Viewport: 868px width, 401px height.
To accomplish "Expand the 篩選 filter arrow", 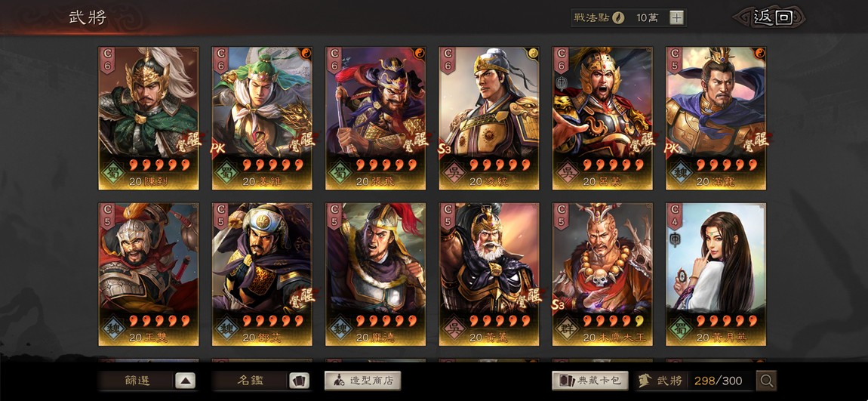I will [186, 381].
